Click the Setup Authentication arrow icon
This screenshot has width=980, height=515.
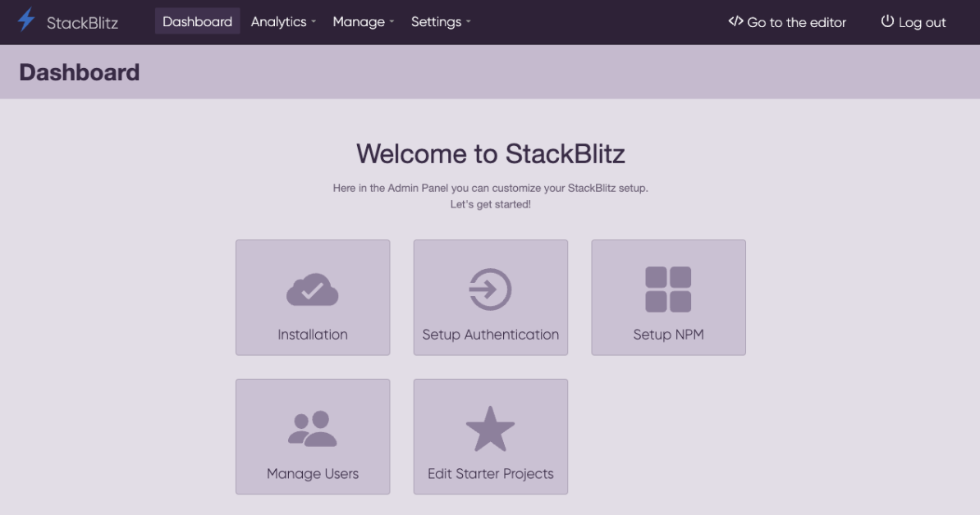click(x=490, y=289)
